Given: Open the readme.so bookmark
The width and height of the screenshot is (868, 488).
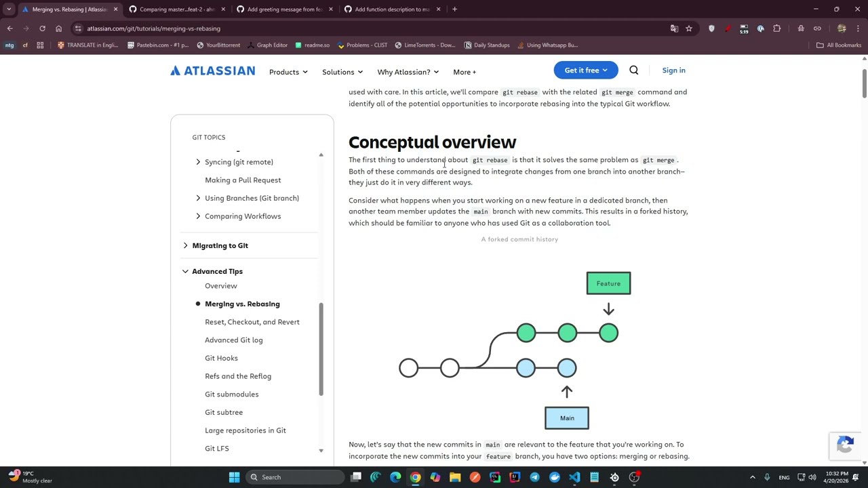Looking at the screenshot, I should (312, 45).
